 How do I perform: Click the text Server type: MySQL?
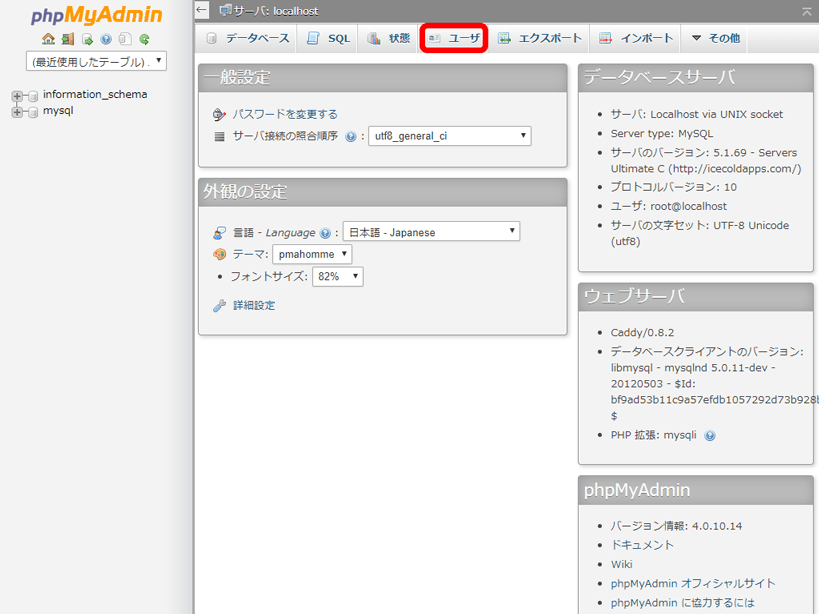pos(662,134)
